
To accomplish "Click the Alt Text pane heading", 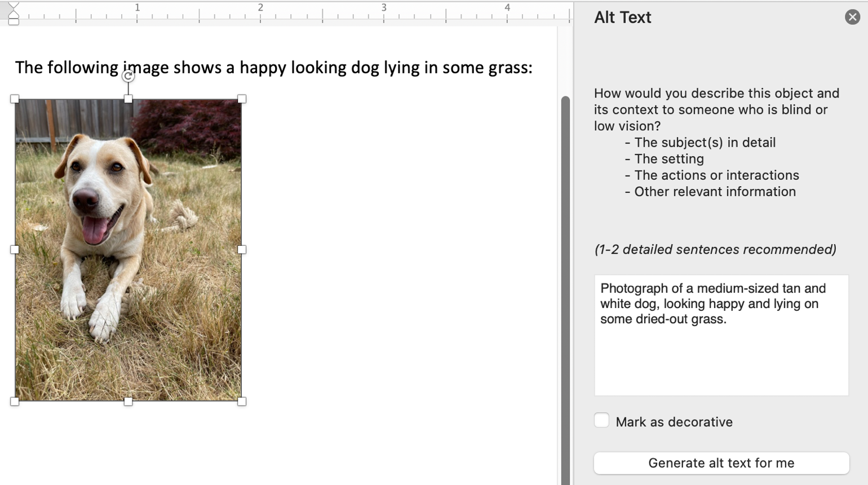I will coord(622,17).
